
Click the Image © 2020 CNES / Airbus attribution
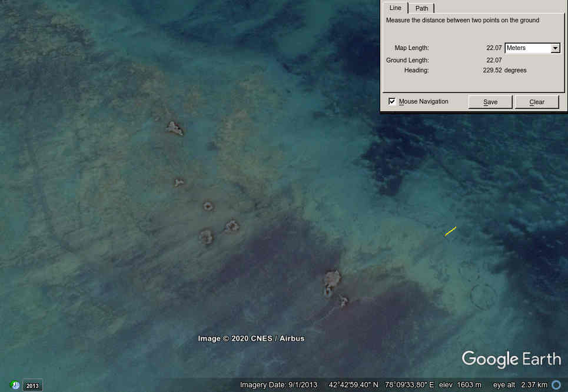[x=251, y=338]
